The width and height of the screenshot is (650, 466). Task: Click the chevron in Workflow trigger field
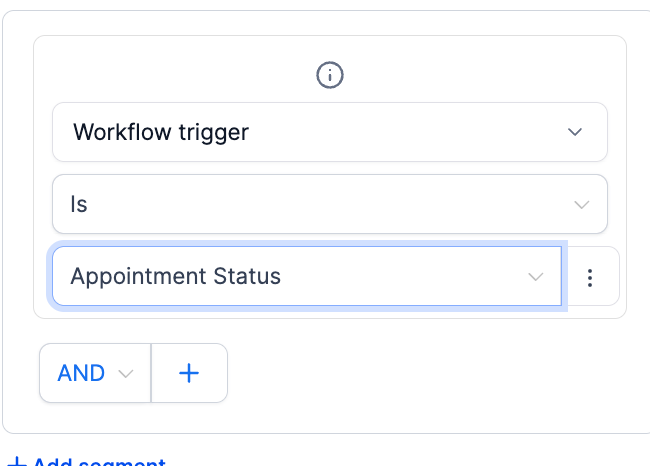pyautogui.click(x=575, y=132)
